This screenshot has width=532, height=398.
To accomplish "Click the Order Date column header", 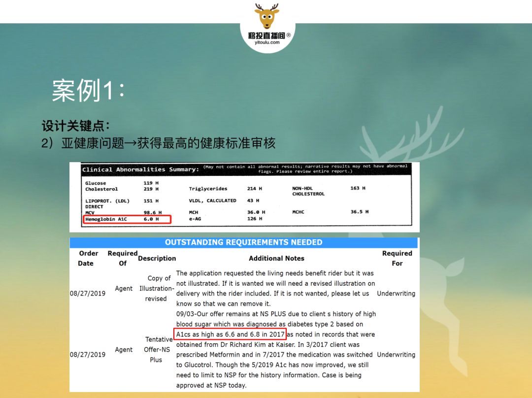I will point(88,258).
